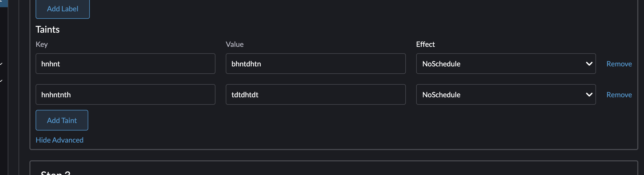
Task: Click Hide Advanced to collapse options
Action: (60, 140)
